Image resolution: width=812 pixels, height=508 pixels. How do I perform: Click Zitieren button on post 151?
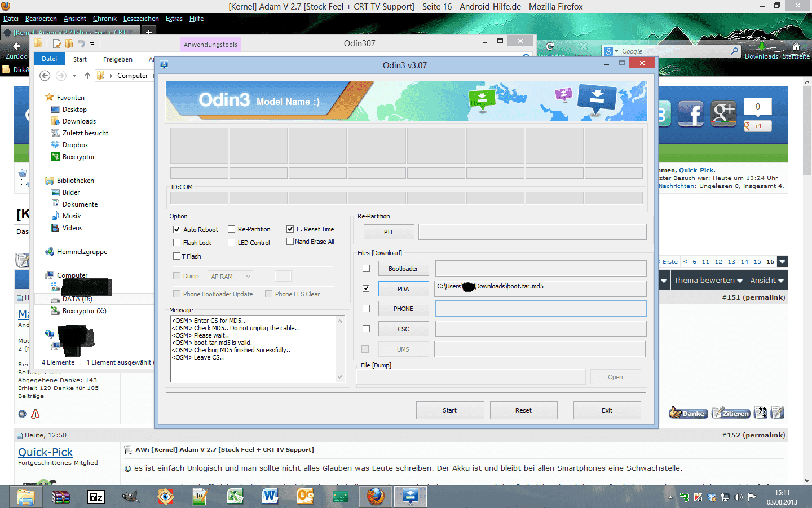click(x=731, y=413)
